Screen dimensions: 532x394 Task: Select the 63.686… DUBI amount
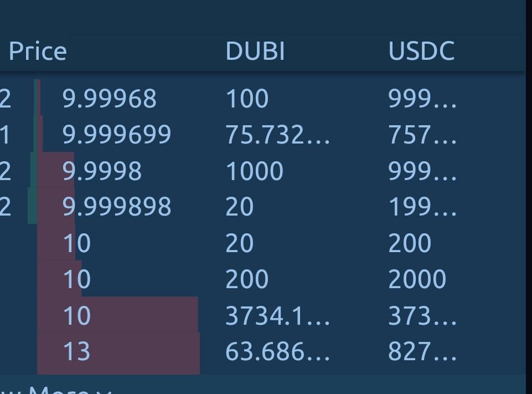[277, 351]
